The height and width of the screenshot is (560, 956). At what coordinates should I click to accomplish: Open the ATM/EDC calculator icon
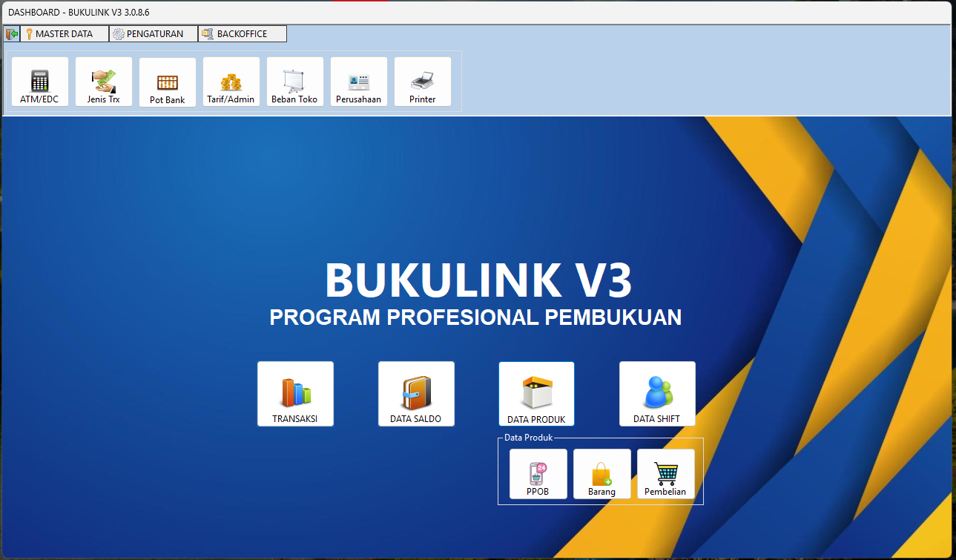[40, 82]
